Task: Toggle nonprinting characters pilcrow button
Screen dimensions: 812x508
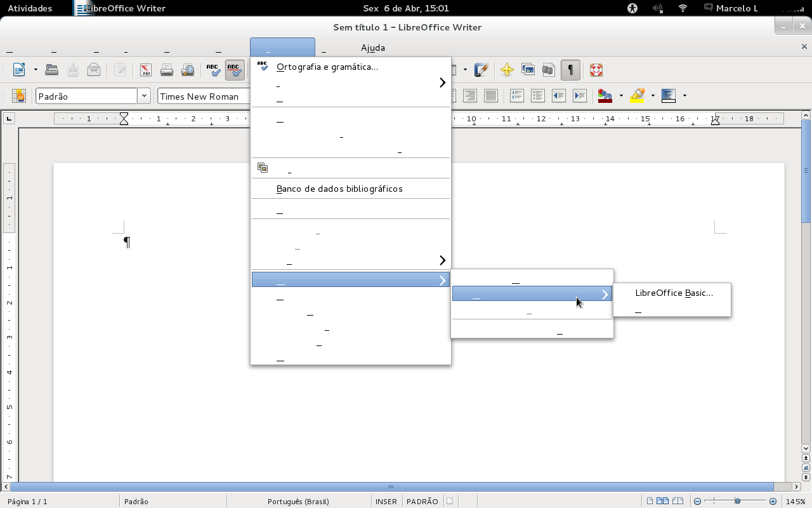Action: click(570, 70)
